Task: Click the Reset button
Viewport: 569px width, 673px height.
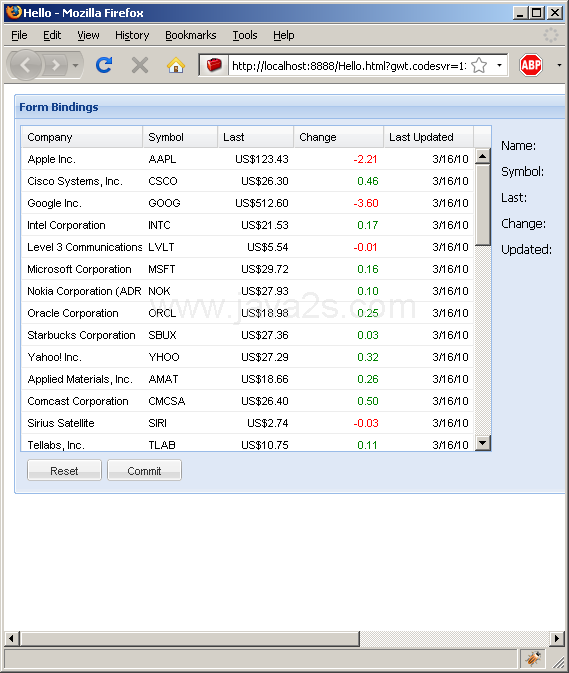Action: [x=64, y=470]
